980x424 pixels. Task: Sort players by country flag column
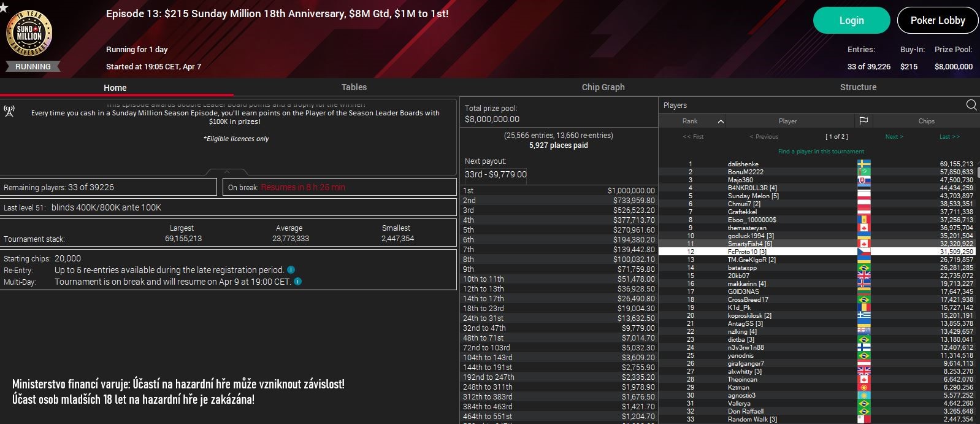[x=863, y=121]
